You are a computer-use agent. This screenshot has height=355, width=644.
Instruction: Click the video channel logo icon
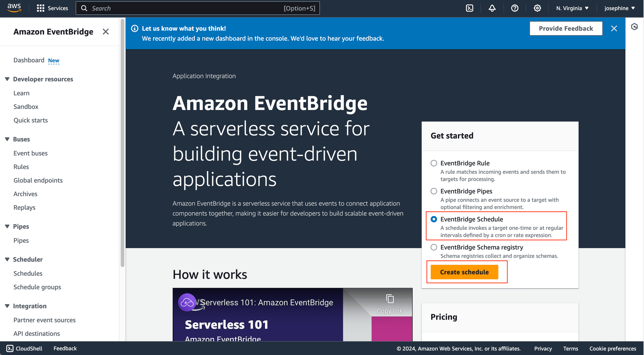point(187,302)
